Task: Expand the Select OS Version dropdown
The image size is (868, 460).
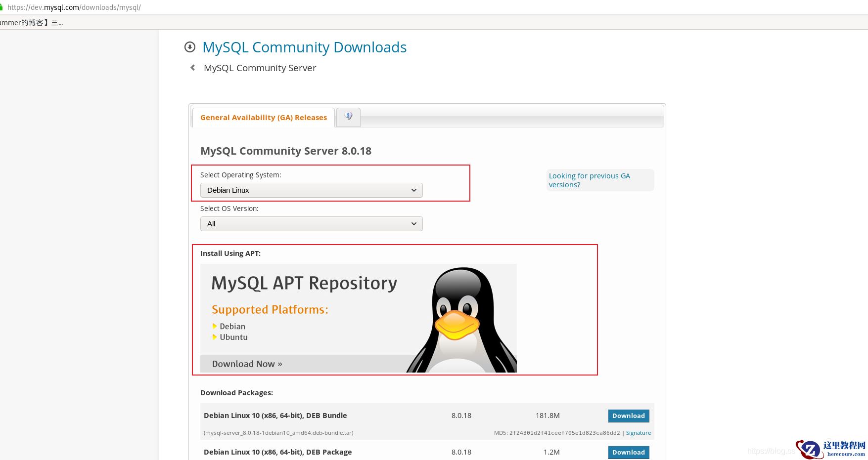Action: (x=311, y=224)
